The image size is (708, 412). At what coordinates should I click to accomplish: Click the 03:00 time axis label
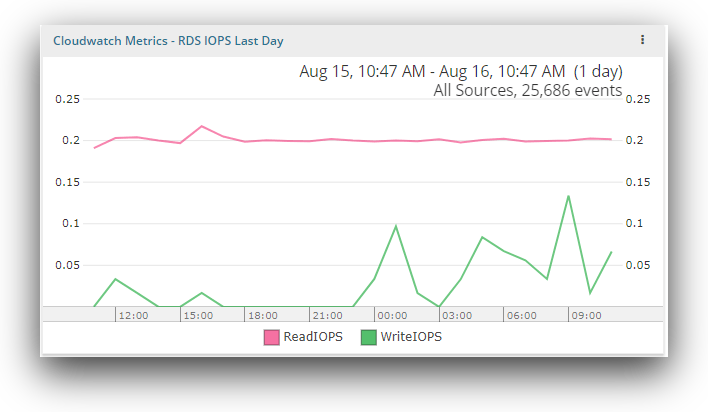(x=456, y=315)
